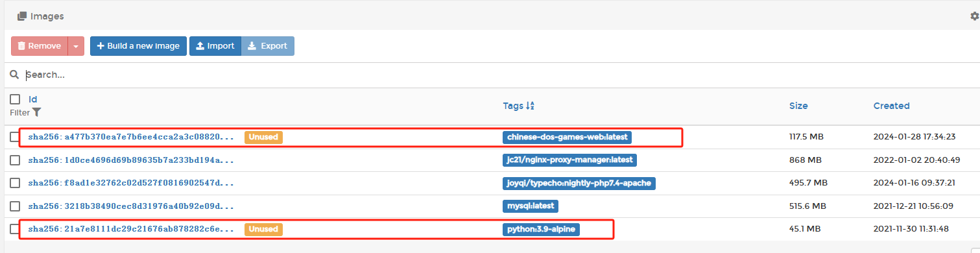This screenshot has height=253, width=980.
Task: Click the Images panel title icon
Action: coord(21,16)
